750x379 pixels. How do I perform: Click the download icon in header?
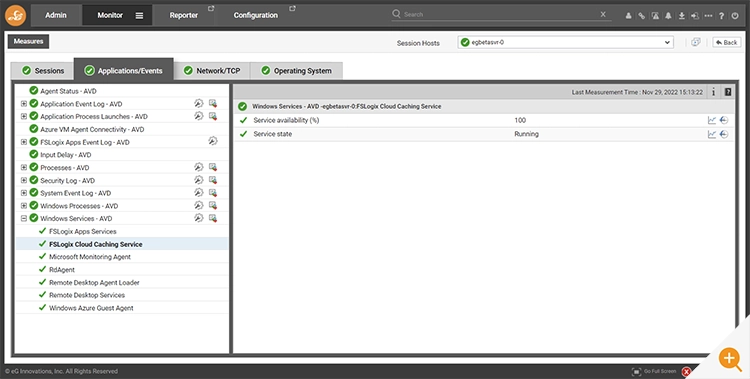(682, 16)
